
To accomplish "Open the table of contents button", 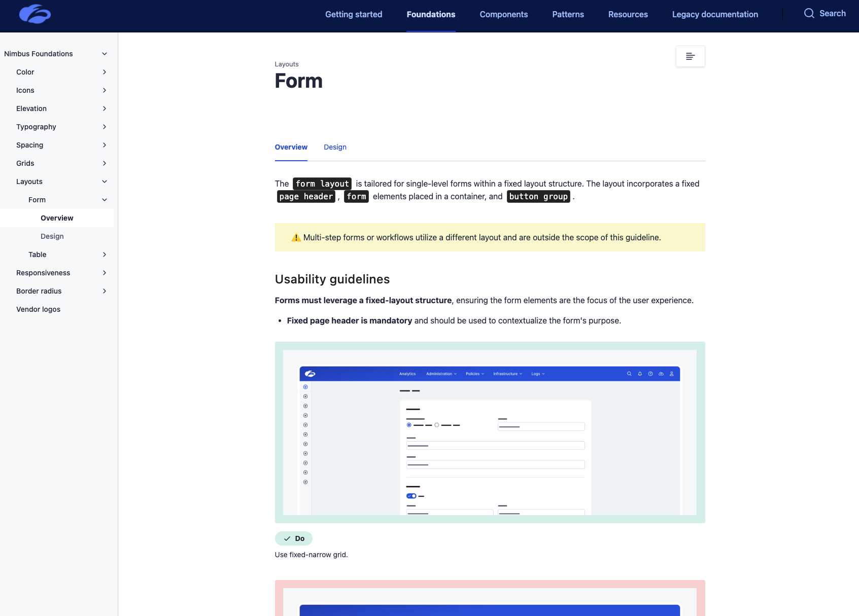I will [x=690, y=56].
